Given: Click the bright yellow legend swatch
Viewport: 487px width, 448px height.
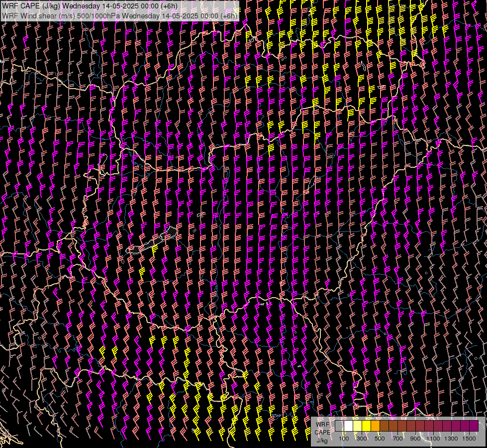Looking at the screenshot, I should click(x=366, y=426).
